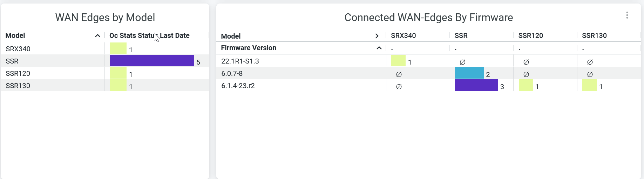
Task: Click the SSR120 model row label
Action: tap(18, 73)
